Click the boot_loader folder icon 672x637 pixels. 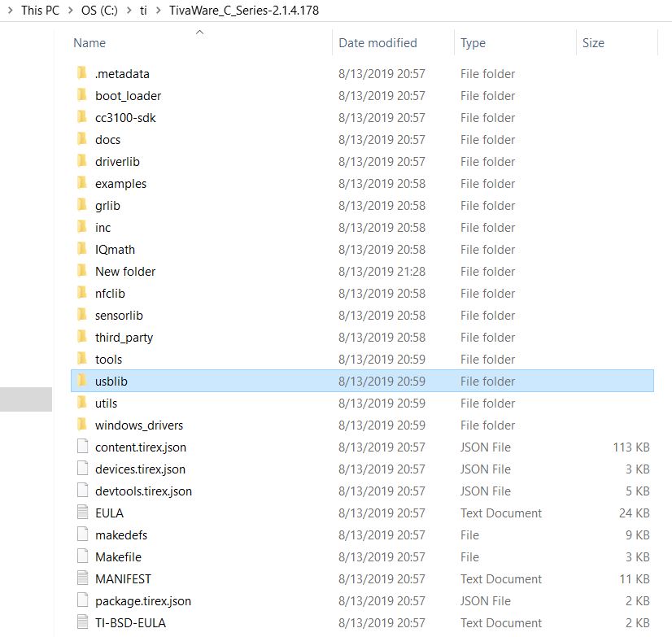coord(82,94)
